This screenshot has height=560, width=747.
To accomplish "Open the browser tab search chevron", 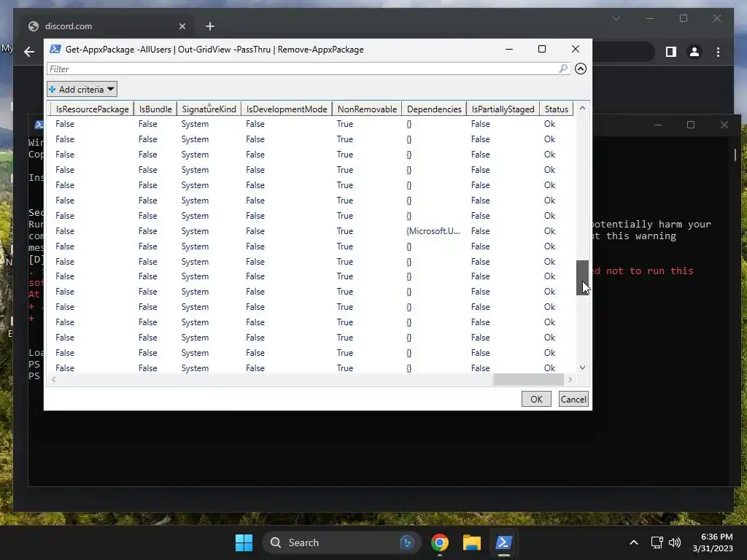I will click(x=616, y=18).
